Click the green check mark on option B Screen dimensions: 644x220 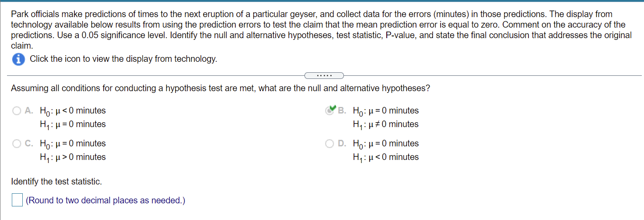(332, 108)
